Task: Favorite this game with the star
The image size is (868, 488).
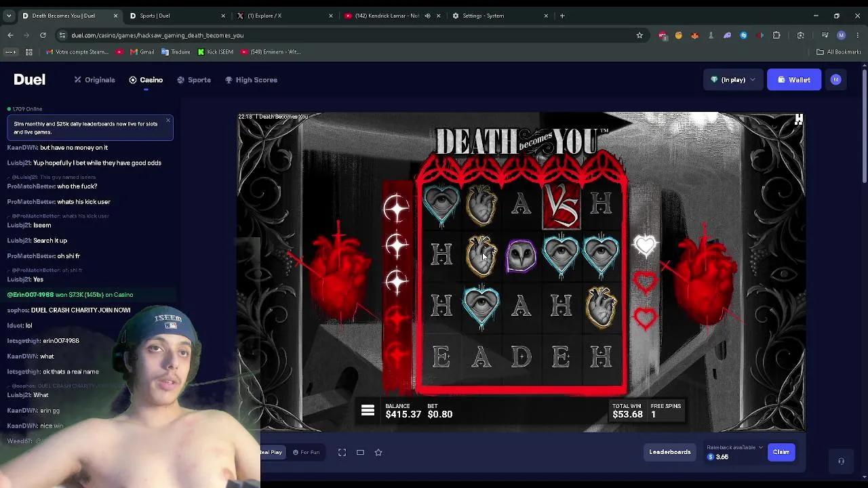Action: 378,452
